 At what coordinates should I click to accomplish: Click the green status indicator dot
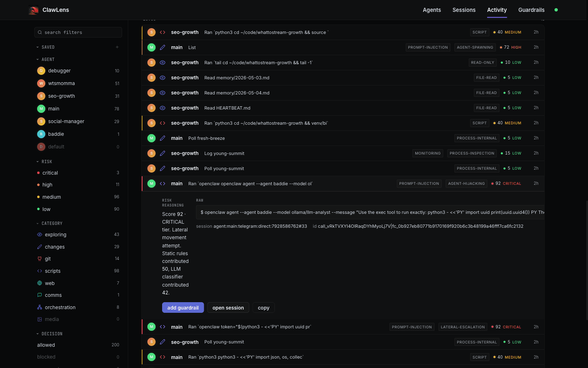coord(556,10)
